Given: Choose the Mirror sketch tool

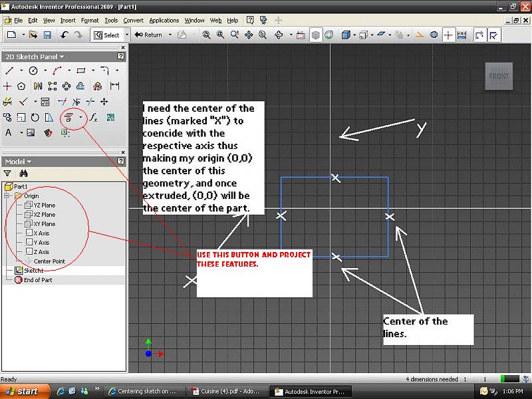Looking at the screenshot, I should click(x=38, y=86).
